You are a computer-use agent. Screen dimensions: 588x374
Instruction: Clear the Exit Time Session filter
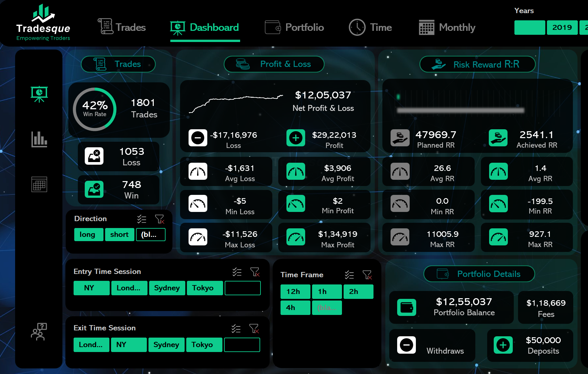(x=254, y=328)
